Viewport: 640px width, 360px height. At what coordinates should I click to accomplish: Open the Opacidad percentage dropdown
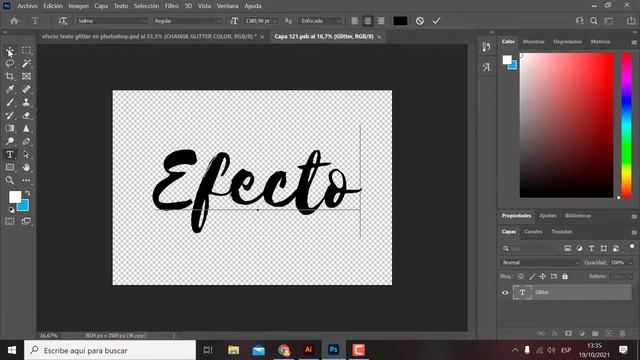631,262
